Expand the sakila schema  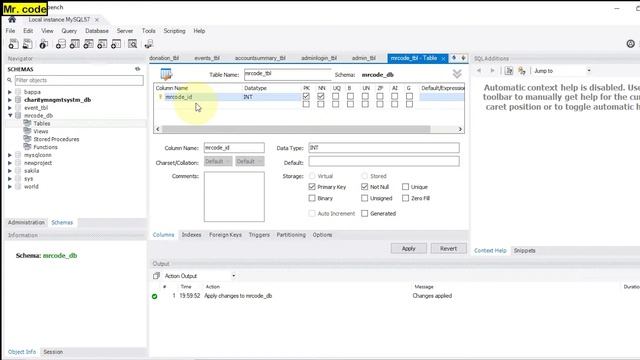pos(10,171)
